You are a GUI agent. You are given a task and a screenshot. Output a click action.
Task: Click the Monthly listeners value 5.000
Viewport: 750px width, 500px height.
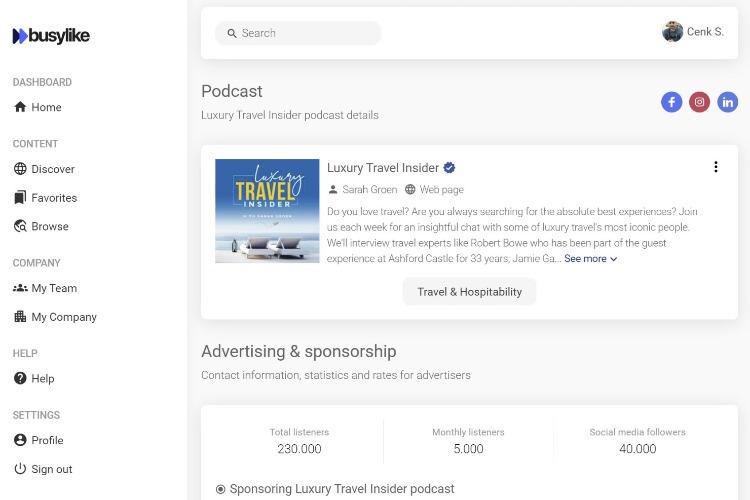[468, 449]
